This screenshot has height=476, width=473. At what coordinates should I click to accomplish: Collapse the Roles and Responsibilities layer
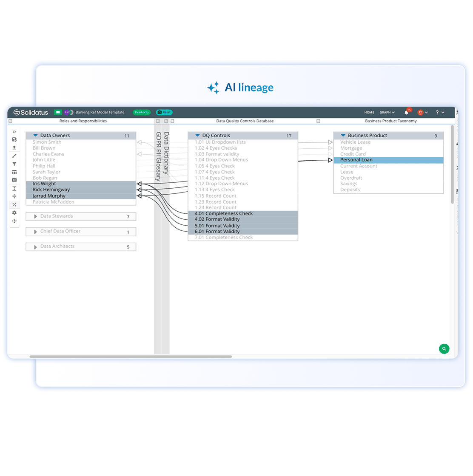11,121
